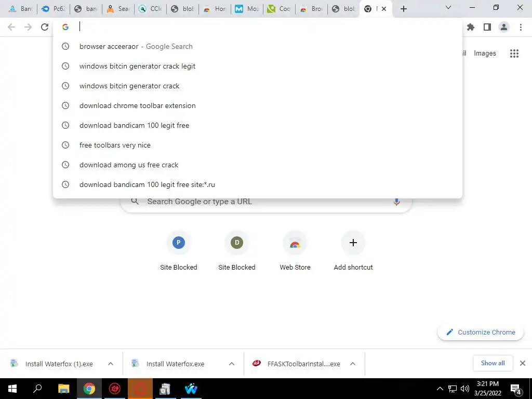Choose free toolbars very nice suggestion
Screen dimensions: 532x399
pyautogui.click(x=258, y=145)
